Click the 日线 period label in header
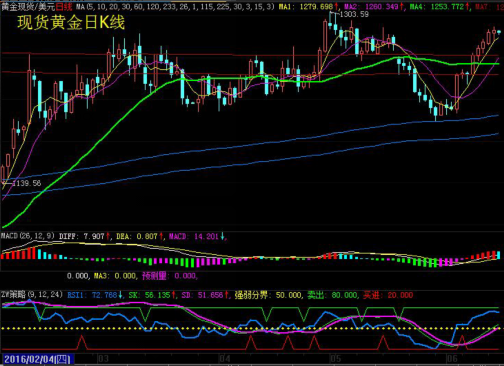The height and width of the screenshot is (366, 504). [64, 6]
